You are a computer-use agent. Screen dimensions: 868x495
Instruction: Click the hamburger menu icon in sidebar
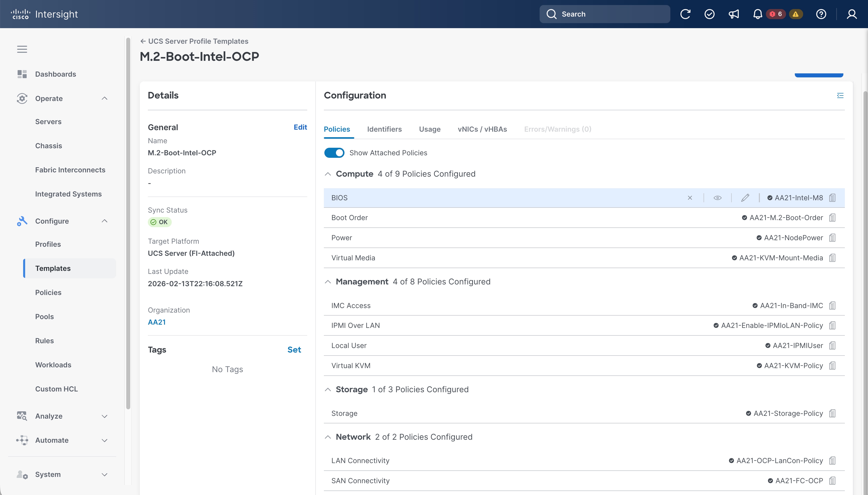click(22, 49)
